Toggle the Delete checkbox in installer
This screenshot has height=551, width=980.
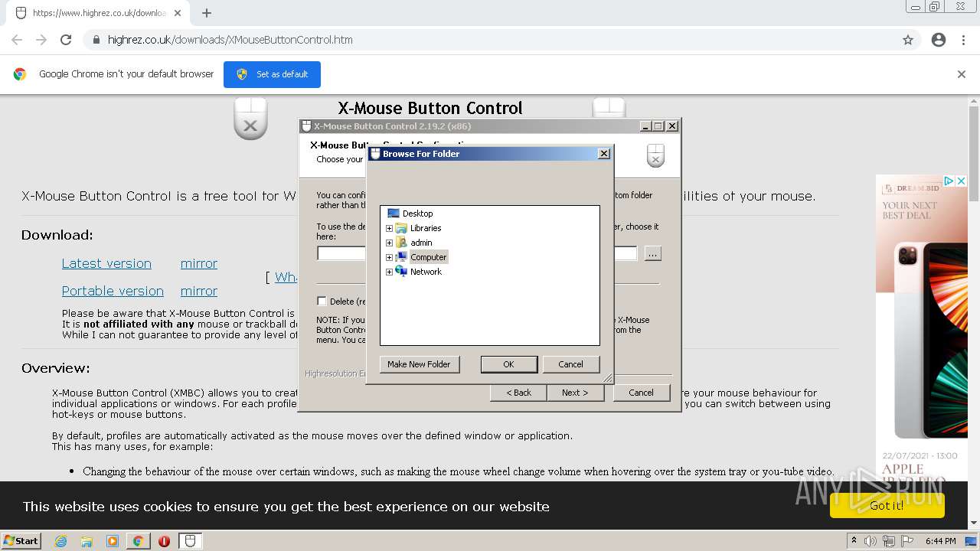pos(322,302)
